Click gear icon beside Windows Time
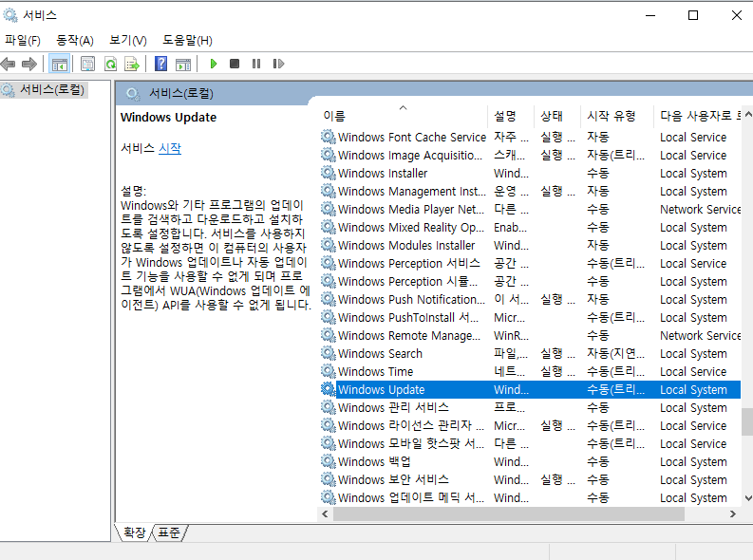Viewport: 753px width, 560px height. click(329, 371)
